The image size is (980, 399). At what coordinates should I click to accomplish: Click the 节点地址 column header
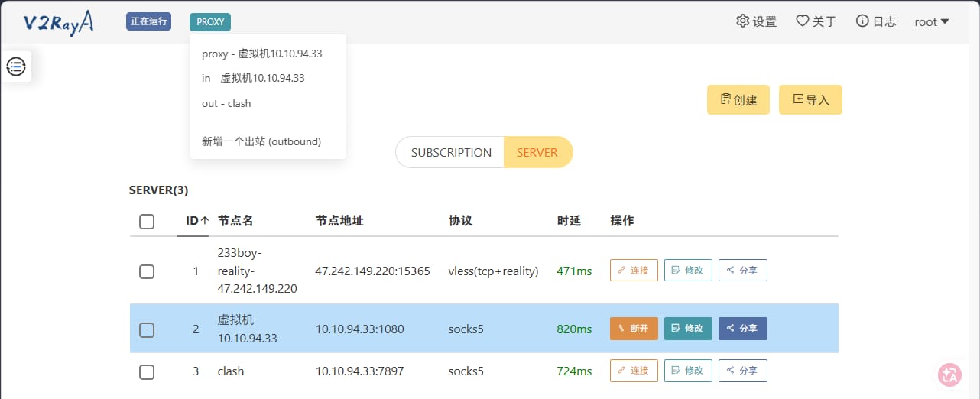pyautogui.click(x=339, y=221)
